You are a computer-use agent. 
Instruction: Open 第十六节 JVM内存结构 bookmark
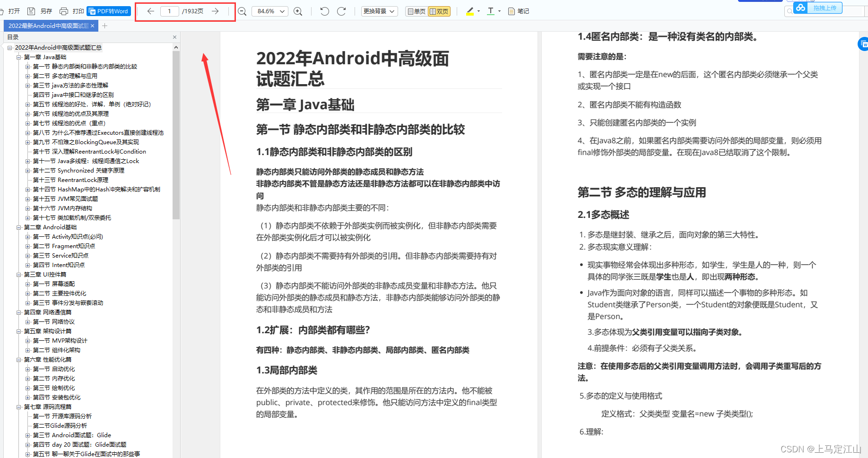62,208
